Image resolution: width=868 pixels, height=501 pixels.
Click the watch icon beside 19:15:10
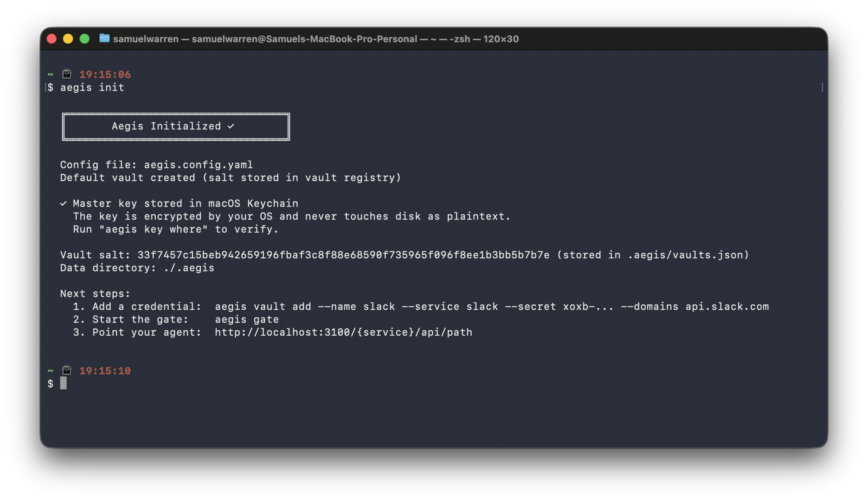(x=67, y=370)
